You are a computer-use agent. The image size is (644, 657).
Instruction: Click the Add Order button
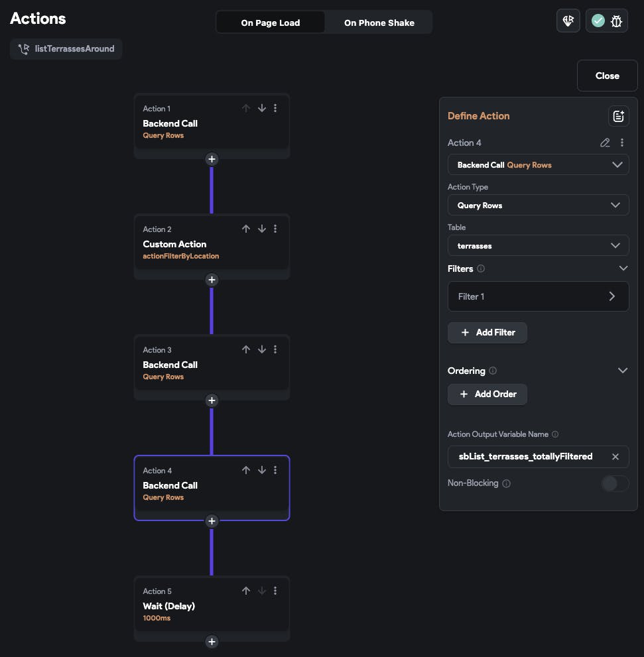pyautogui.click(x=487, y=394)
